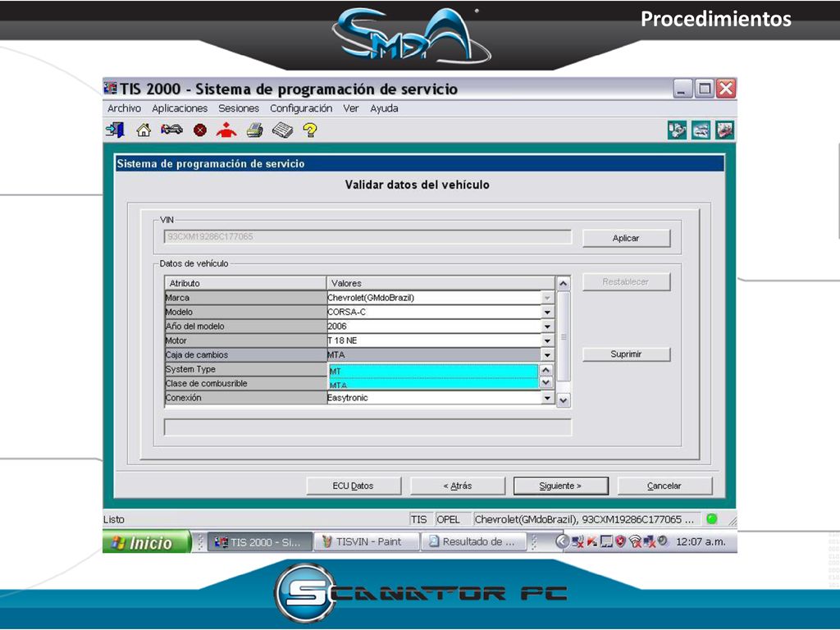Click the Inicio start button
This screenshot has width=840, height=630.
146,542
